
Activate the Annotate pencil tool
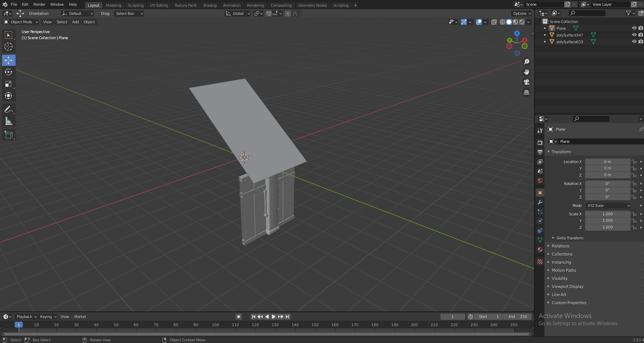[8, 109]
